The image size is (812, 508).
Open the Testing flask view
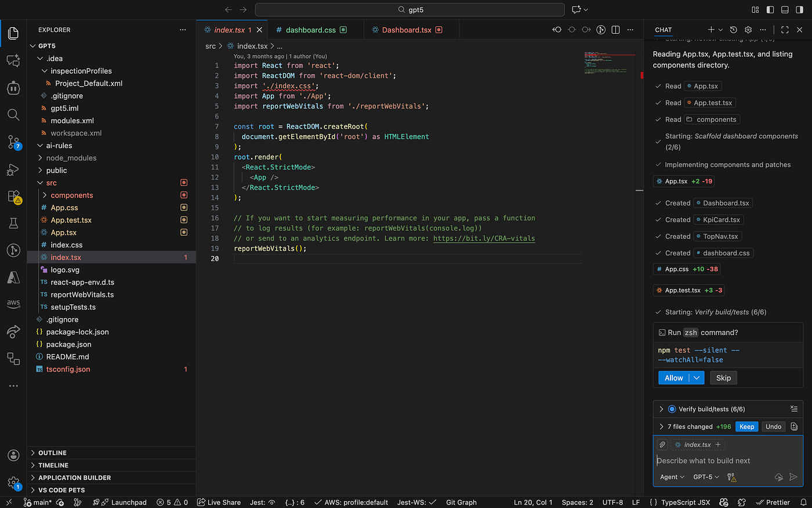(13, 224)
